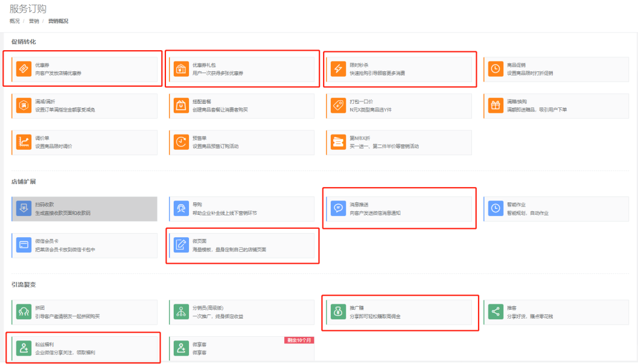Open the 扫码收款 payment icon
The height and width of the screenshot is (364, 638).
(24, 208)
